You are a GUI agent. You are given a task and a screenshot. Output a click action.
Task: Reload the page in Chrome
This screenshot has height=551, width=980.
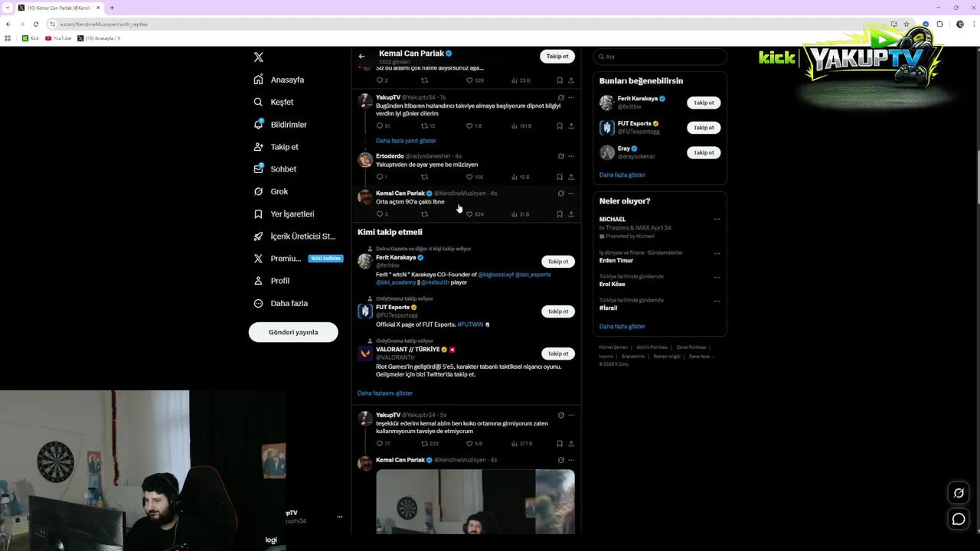click(35, 24)
